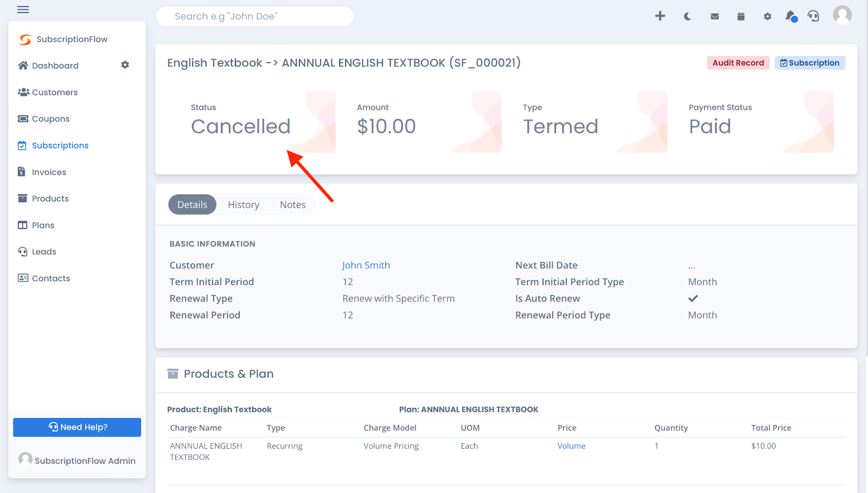Switch to the Notes tab
The image size is (868, 493).
[293, 205]
